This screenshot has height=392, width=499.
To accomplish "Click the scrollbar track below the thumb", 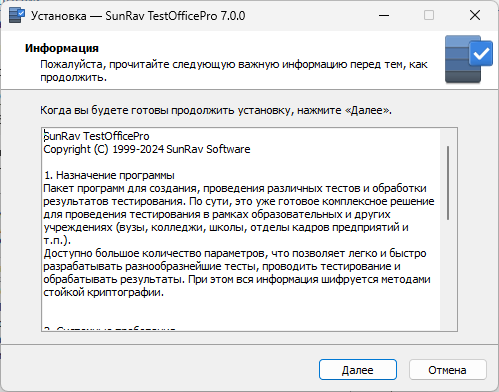I will pyautogui.click(x=448, y=273).
